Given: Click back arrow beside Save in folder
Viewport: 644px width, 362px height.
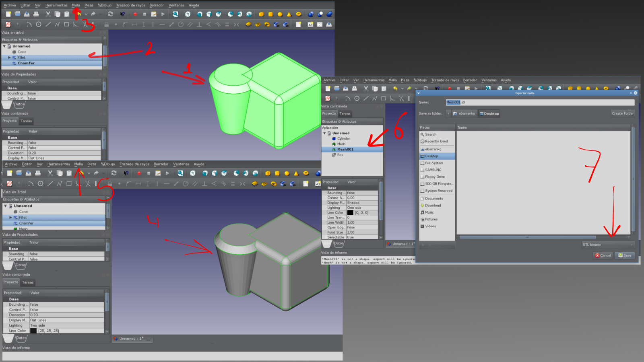Looking at the screenshot, I should coord(448,113).
